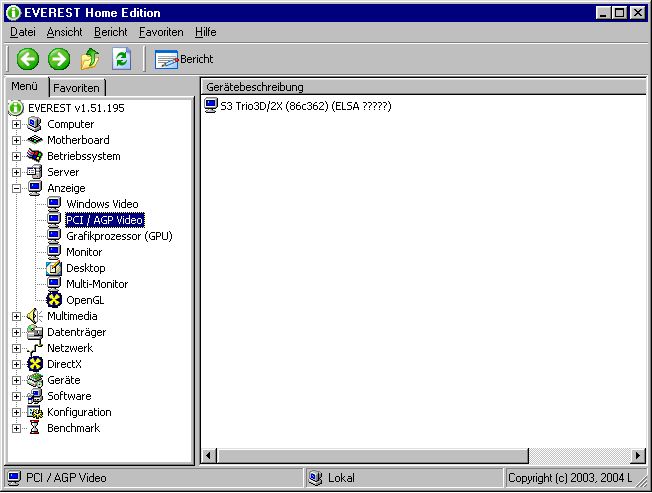Open the Favoriten menu
The height and width of the screenshot is (493, 652).
click(x=161, y=32)
